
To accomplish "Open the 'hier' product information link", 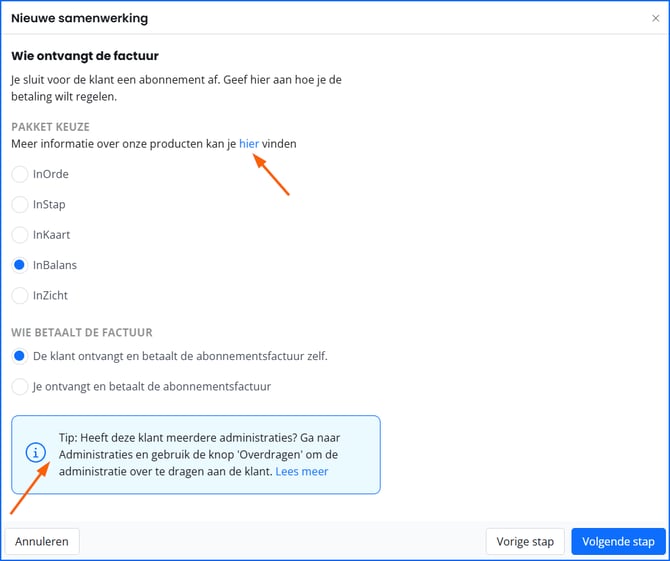I will click(x=249, y=144).
